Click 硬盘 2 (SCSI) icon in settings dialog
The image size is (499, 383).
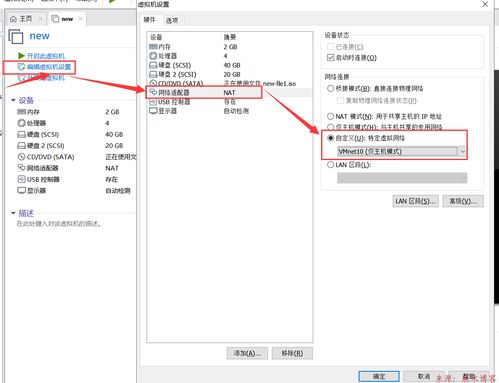click(153, 74)
